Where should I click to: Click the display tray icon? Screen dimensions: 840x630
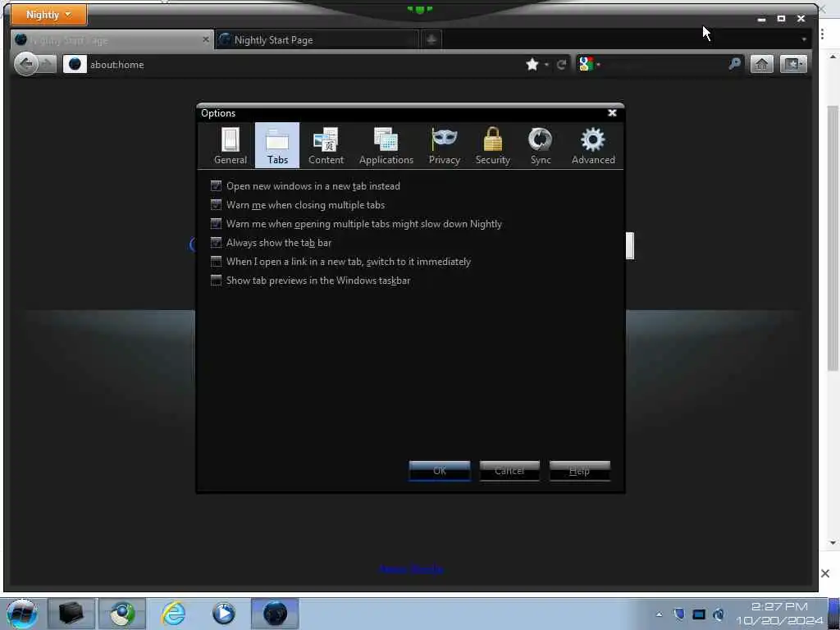(699, 614)
